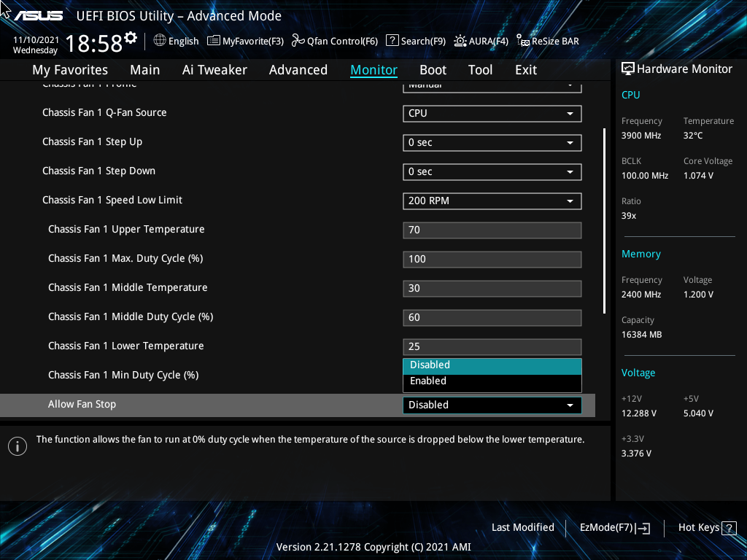Image resolution: width=747 pixels, height=560 pixels.
Task: Click the 32°C CPU temperature value
Action: [x=693, y=136]
